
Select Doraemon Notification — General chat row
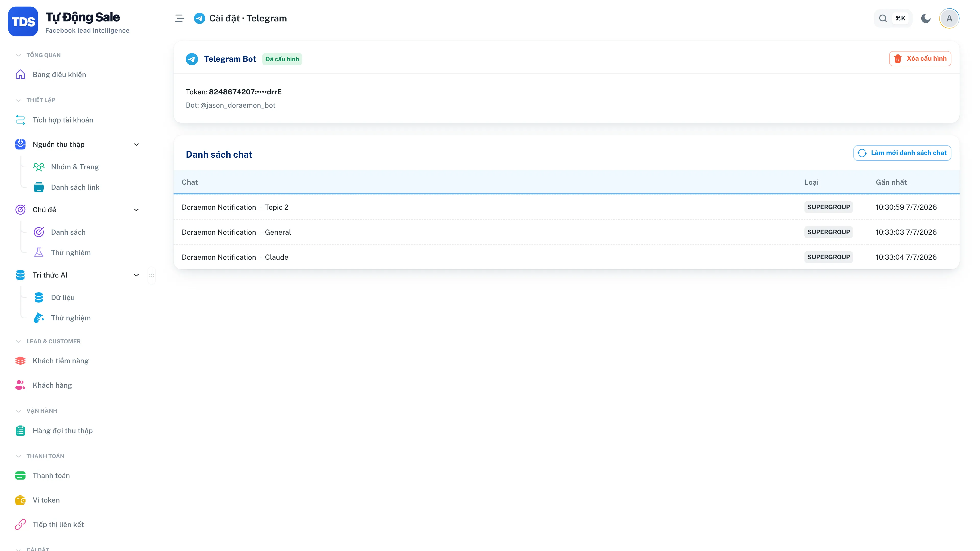click(x=566, y=232)
